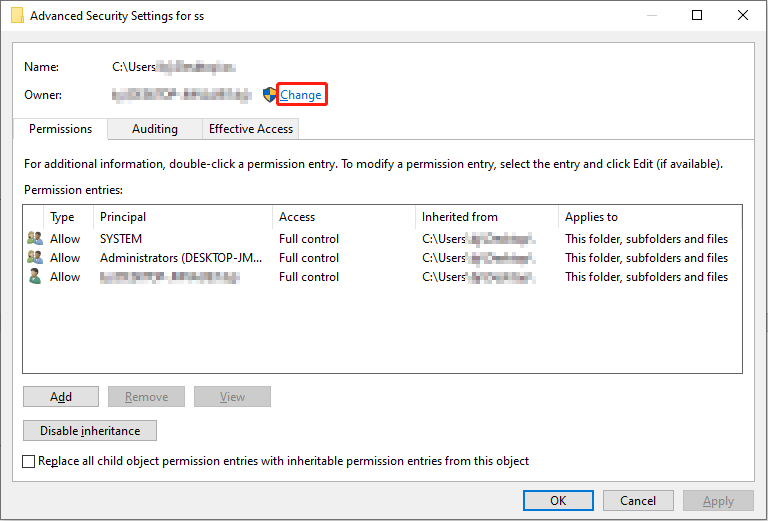Select the Permissions tab

[60, 129]
